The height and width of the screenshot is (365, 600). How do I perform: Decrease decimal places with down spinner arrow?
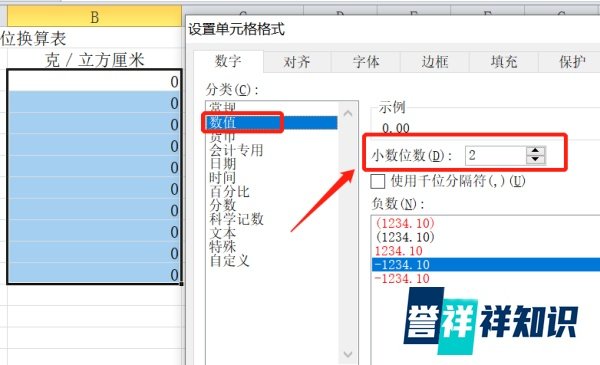click(535, 160)
